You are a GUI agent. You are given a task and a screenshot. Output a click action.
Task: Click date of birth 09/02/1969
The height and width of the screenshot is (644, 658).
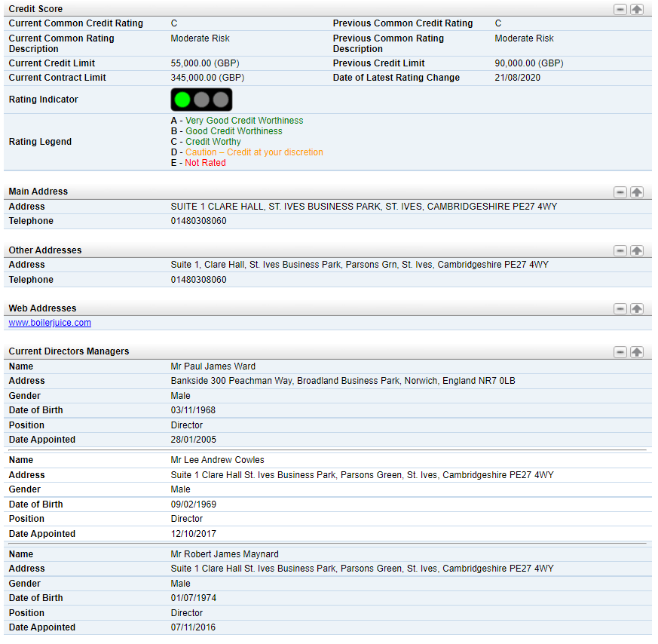point(194,504)
